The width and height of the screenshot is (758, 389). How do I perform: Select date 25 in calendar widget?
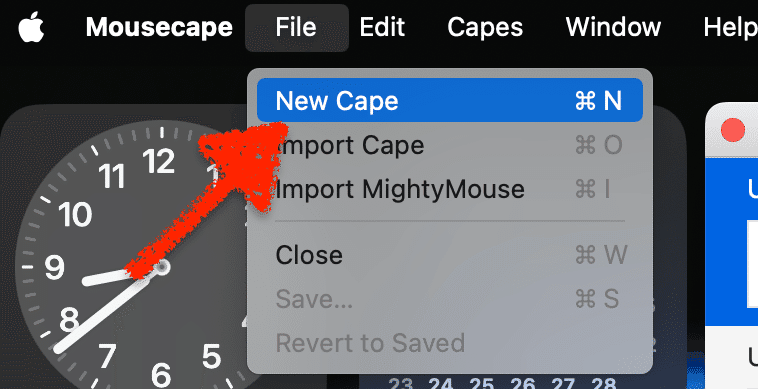click(x=482, y=384)
